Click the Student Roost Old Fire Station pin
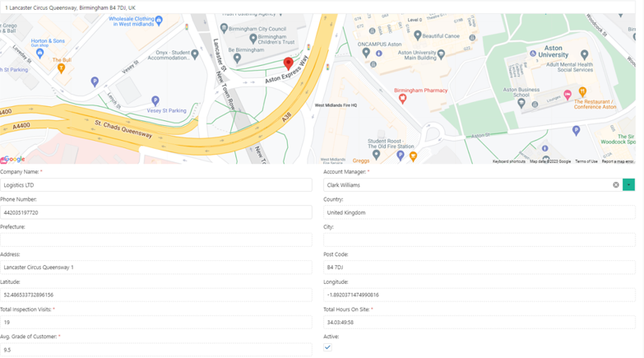The image size is (644, 358). coord(376,155)
